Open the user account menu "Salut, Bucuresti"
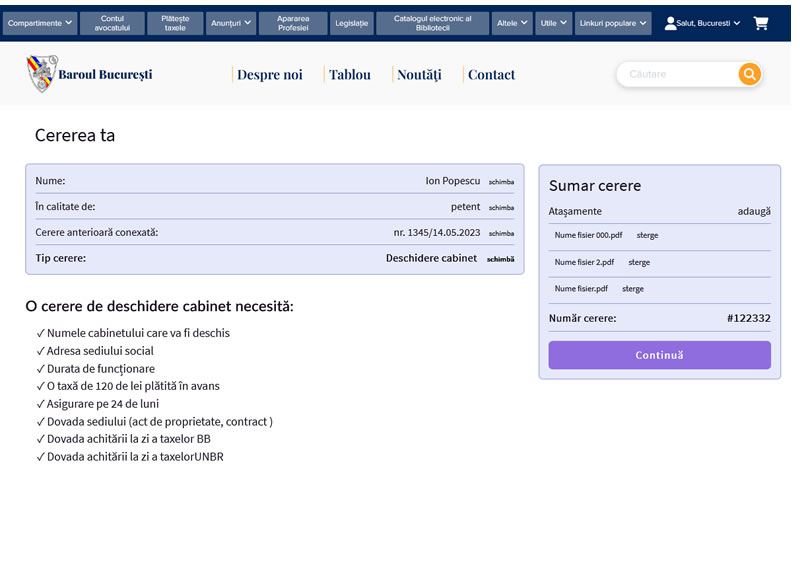 click(702, 23)
